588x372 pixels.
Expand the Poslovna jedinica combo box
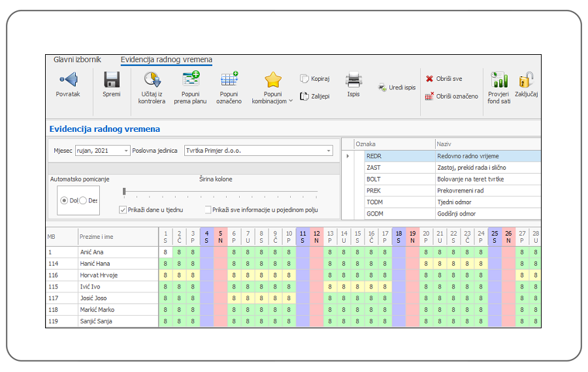coord(329,151)
